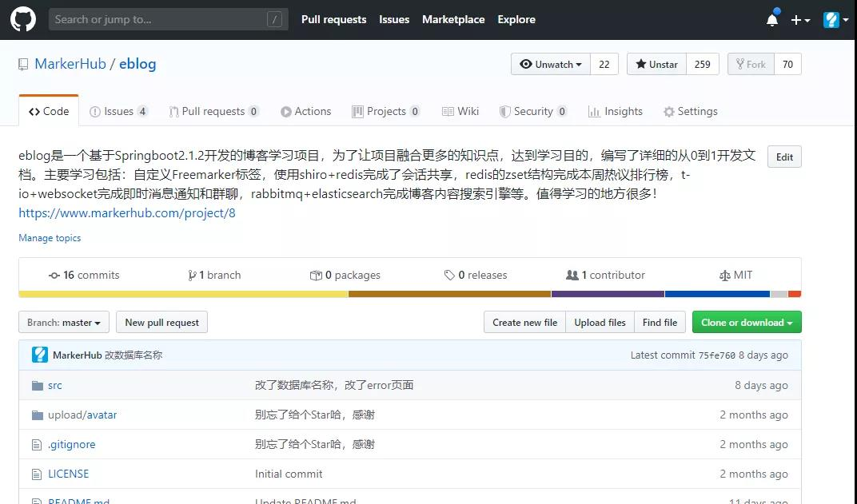Open the new repository plus dropdown
Image resolution: width=857 pixels, height=504 pixels.
[800, 19]
